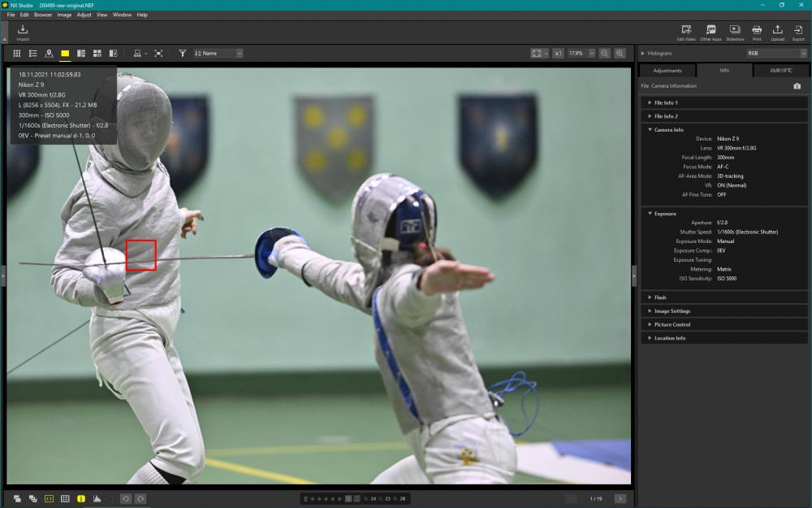
Task: Click the fencing photo in the viewer
Action: pos(319,276)
